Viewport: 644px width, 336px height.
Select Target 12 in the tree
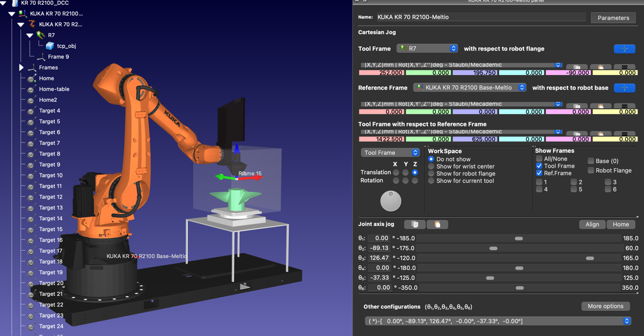click(x=50, y=197)
